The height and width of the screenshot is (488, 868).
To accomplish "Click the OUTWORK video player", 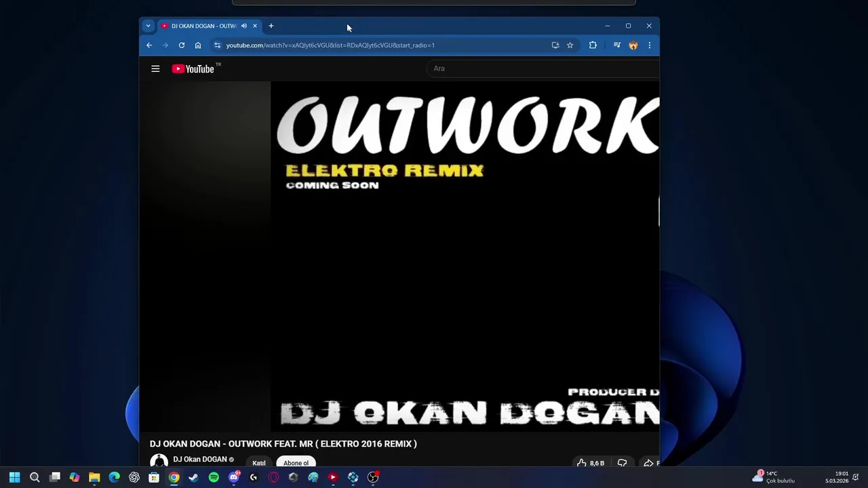I will coord(465,256).
